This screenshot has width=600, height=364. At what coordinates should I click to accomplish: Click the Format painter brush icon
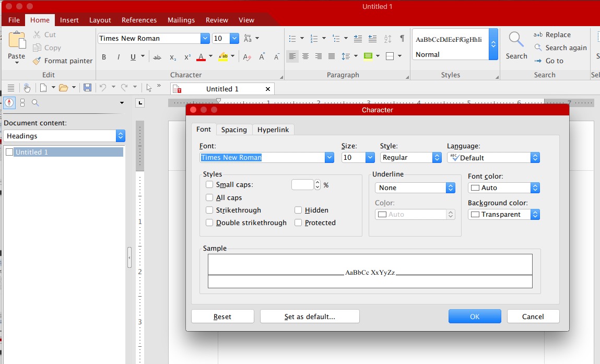(x=37, y=61)
